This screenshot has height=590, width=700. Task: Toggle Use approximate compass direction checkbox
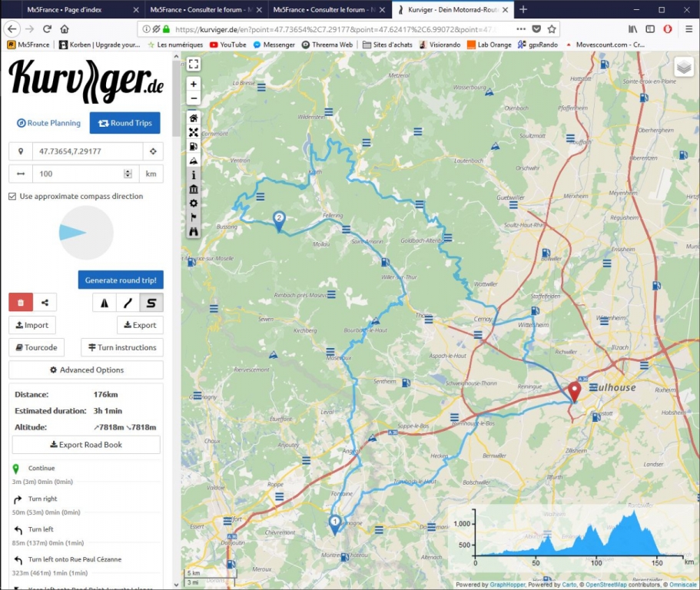click(x=12, y=197)
